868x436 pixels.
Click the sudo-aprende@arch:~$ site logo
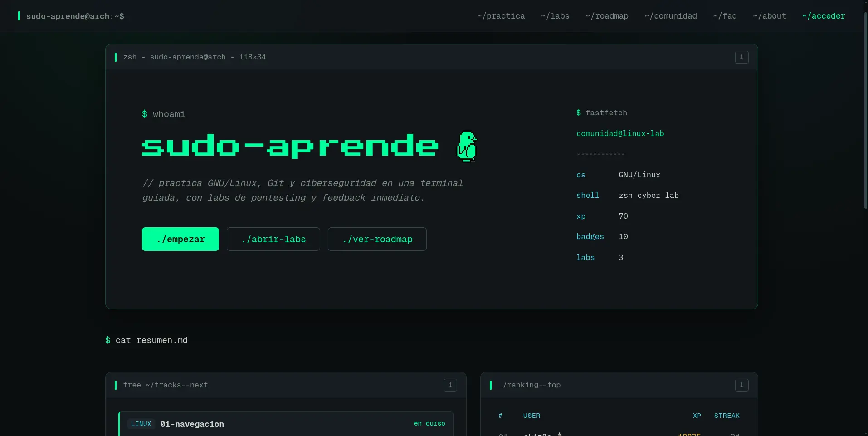point(71,16)
